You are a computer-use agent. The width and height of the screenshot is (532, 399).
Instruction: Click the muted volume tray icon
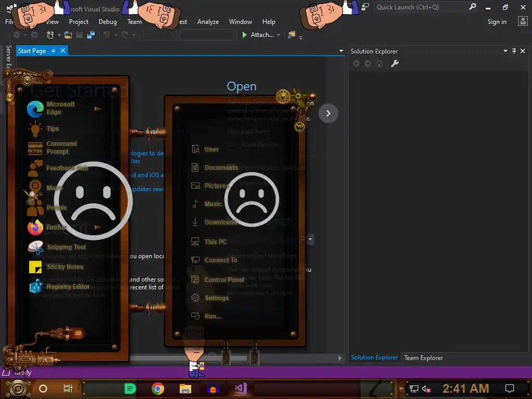(x=426, y=389)
